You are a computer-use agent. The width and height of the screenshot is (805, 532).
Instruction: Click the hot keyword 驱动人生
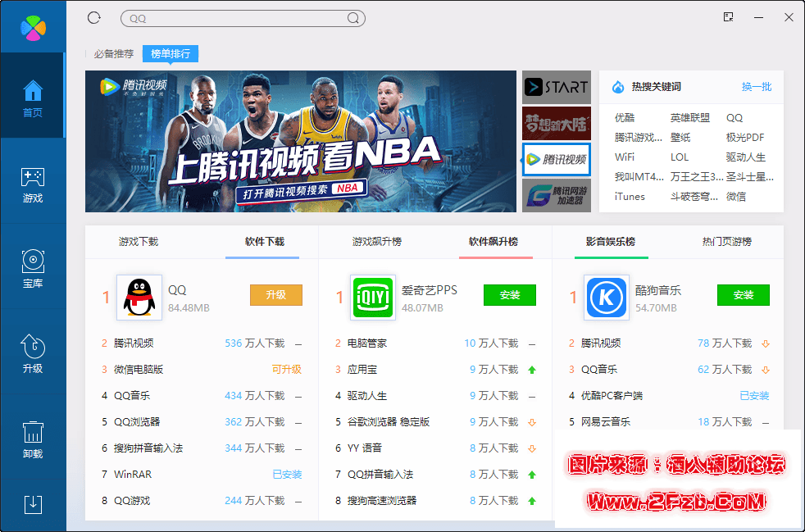746,157
